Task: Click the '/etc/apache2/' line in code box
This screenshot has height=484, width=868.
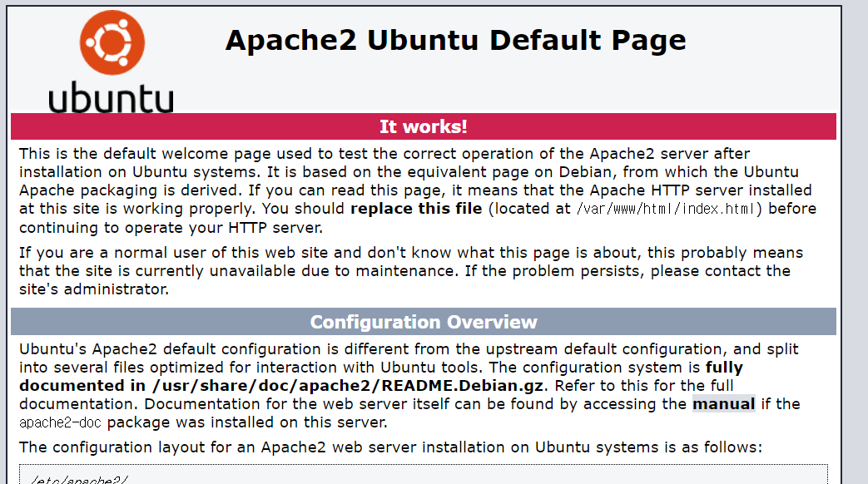Action: pyautogui.click(x=79, y=480)
